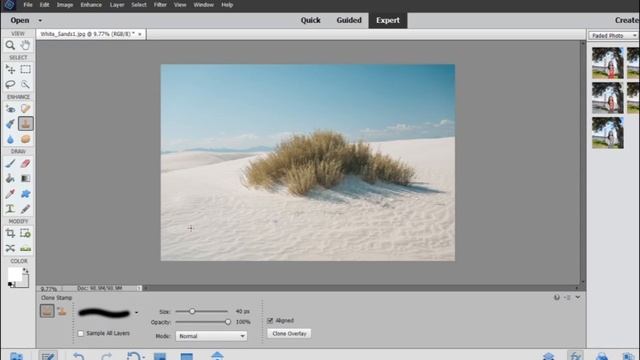Select the Blur tool
The width and height of the screenshot is (640, 360).
coord(10,139)
